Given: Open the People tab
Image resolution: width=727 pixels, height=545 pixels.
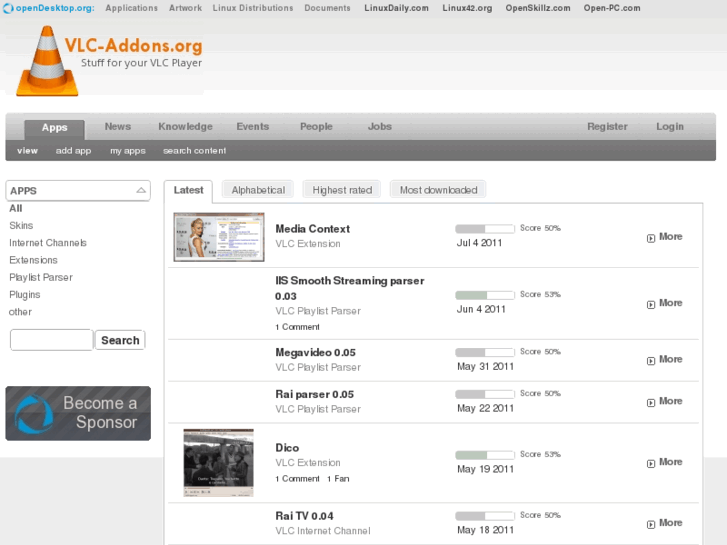Looking at the screenshot, I should 316,127.
